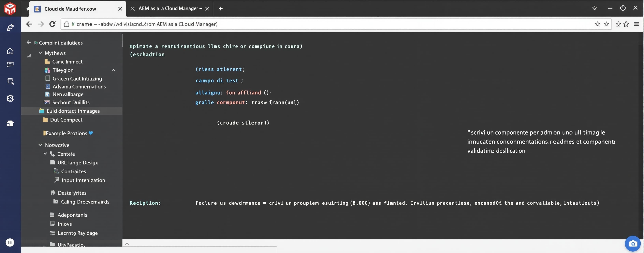
Task: Click the back arrow beside Complint dailutiees
Action: [29, 42]
